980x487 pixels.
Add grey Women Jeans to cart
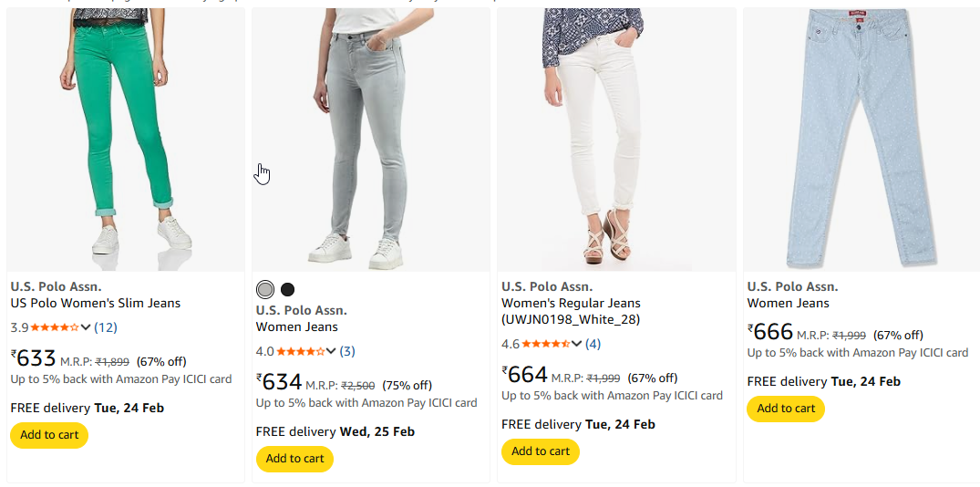click(x=294, y=459)
